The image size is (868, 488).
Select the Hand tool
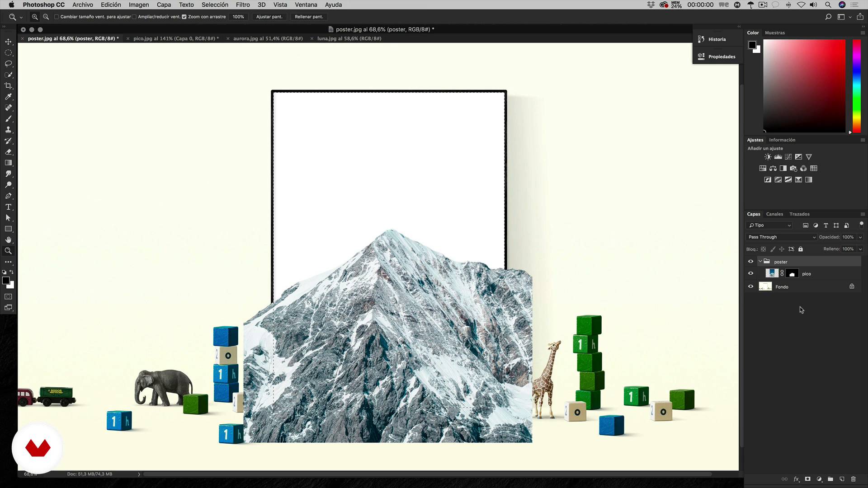coord(8,240)
